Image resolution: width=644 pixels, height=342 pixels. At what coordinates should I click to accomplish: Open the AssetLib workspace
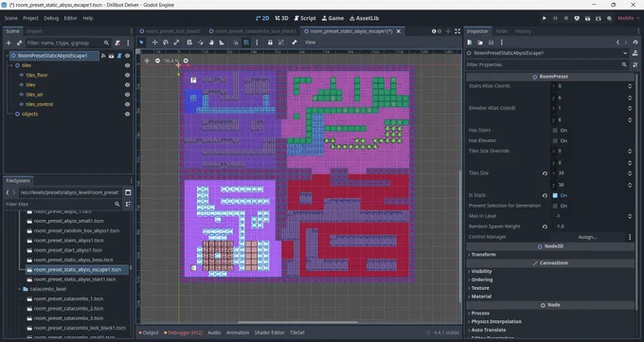click(364, 18)
